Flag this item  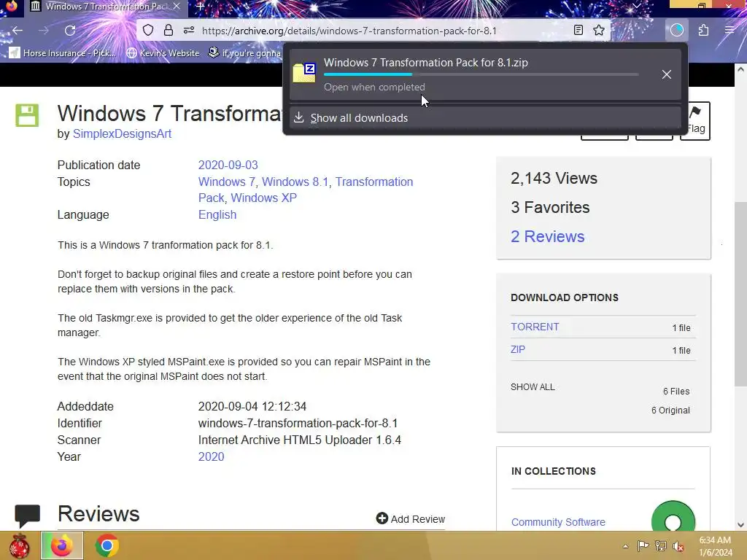point(695,120)
